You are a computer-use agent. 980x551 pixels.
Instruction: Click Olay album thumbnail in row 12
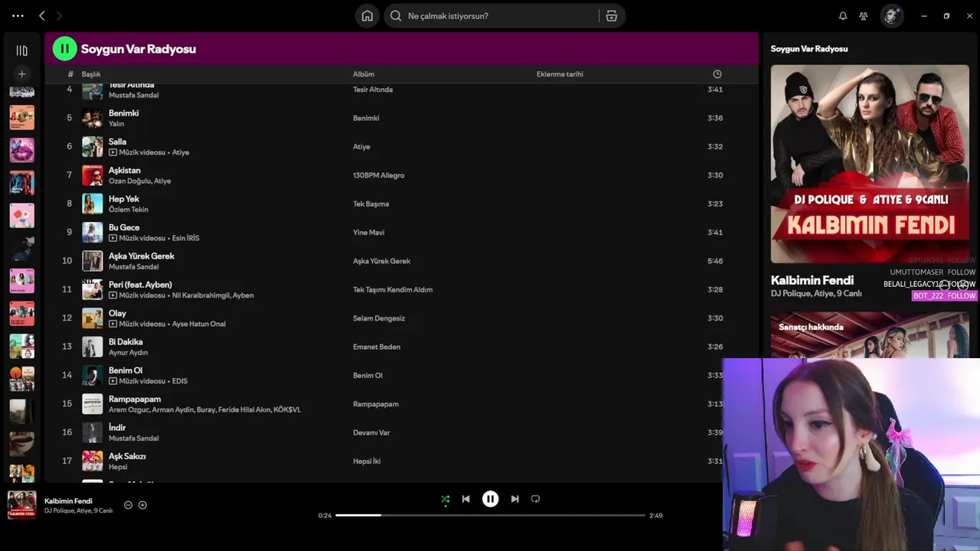93,318
